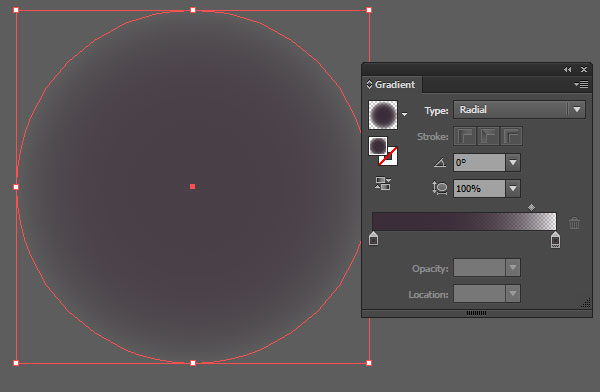The height and width of the screenshot is (392, 600).
Task: Open the Location dropdown arrow
Action: pos(513,294)
